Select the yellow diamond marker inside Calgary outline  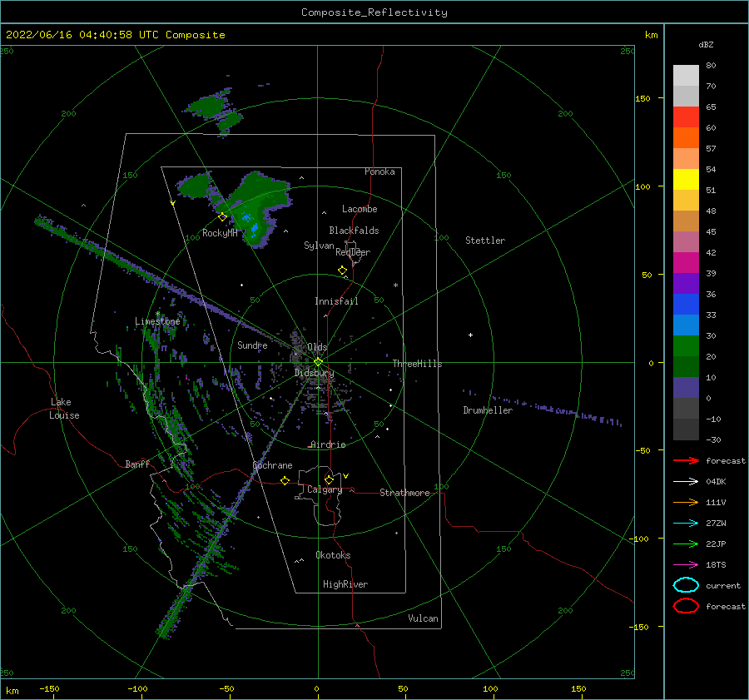click(x=329, y=479)
